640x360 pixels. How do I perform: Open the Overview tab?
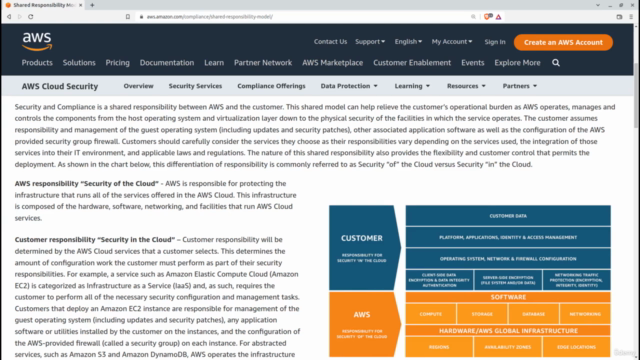[138, 86]
